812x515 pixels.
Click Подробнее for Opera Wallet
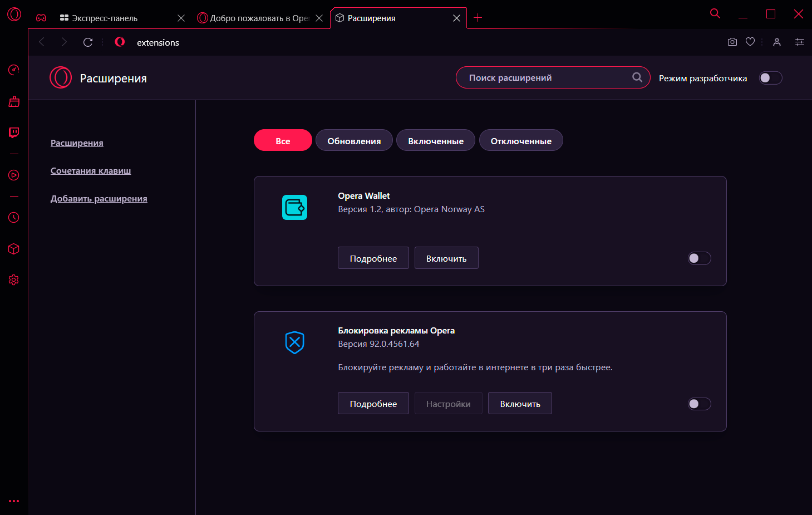coord(373,258)
